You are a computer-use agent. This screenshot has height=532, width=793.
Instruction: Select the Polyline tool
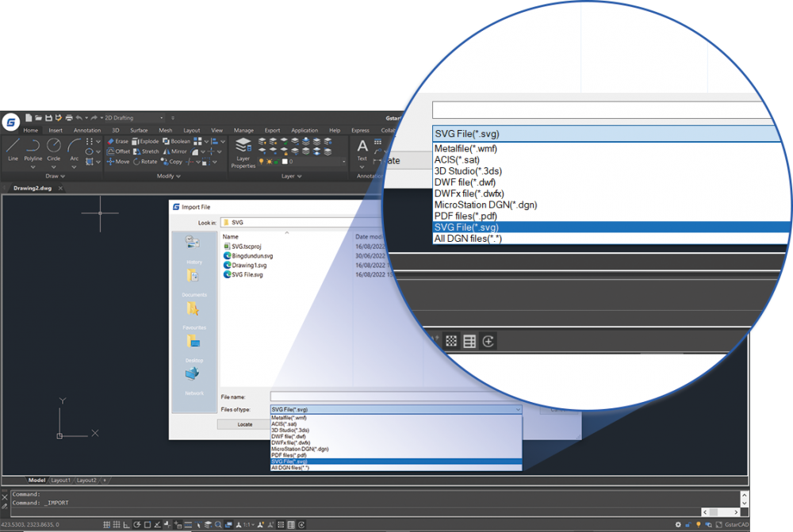[x=33, y=150]
